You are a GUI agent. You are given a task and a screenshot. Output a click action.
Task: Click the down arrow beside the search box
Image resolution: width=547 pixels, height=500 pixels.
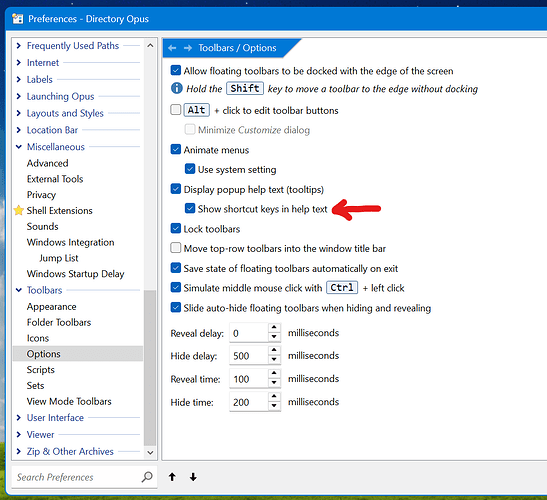[193, 477]
